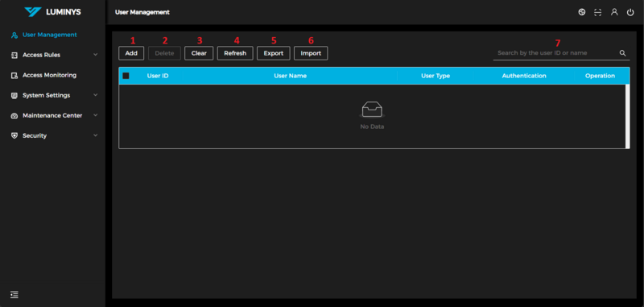Expand the Access Rules chevron

95,54
